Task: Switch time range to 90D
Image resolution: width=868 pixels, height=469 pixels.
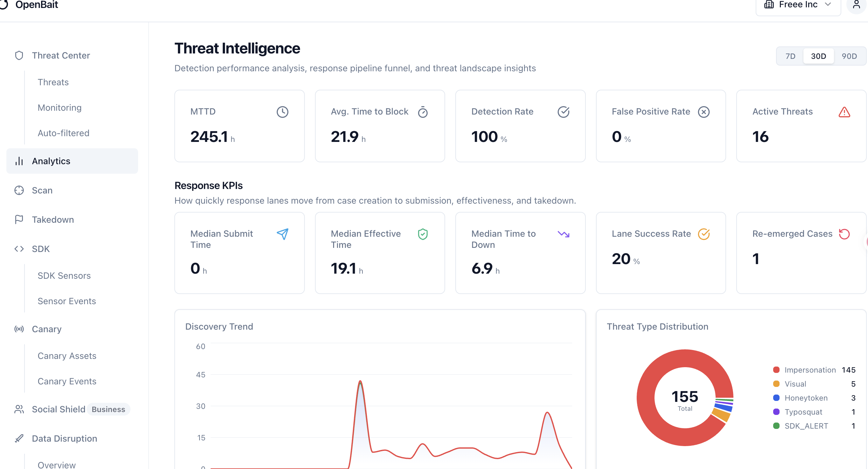Action: click(x=849, y=56)
